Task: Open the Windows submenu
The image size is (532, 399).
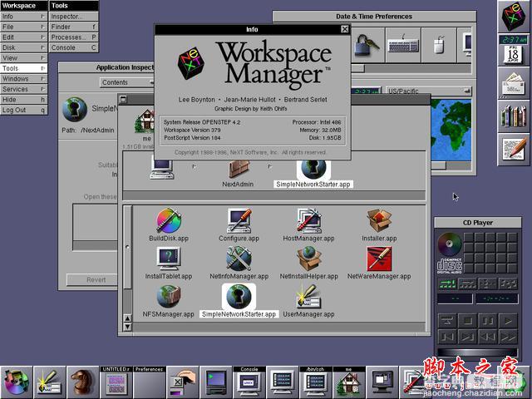Action: [x=24, y=79]
